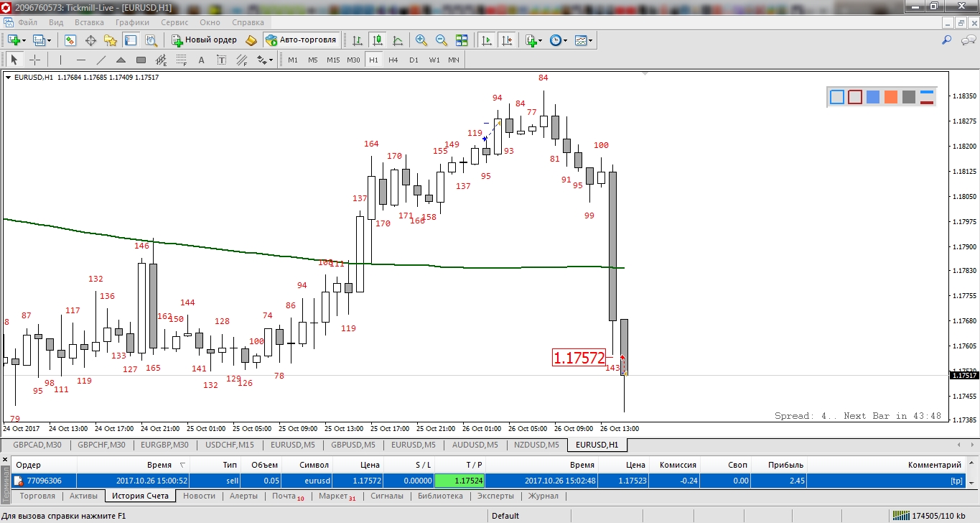Open the Market Watch window icon
The height and width of the screenshot is (523, 980).
tap(70, 40)
